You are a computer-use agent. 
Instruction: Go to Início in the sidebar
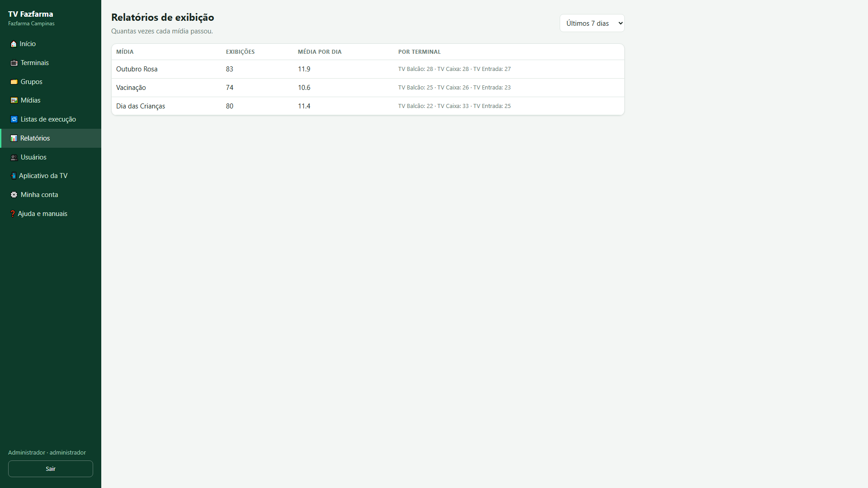click(51, 44)
